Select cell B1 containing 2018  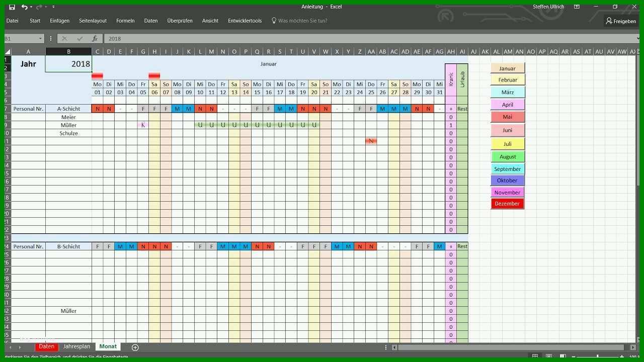68,64
